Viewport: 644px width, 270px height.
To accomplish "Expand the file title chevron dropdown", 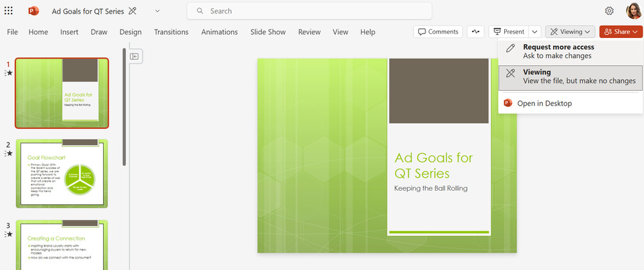I will click(157, 11).
